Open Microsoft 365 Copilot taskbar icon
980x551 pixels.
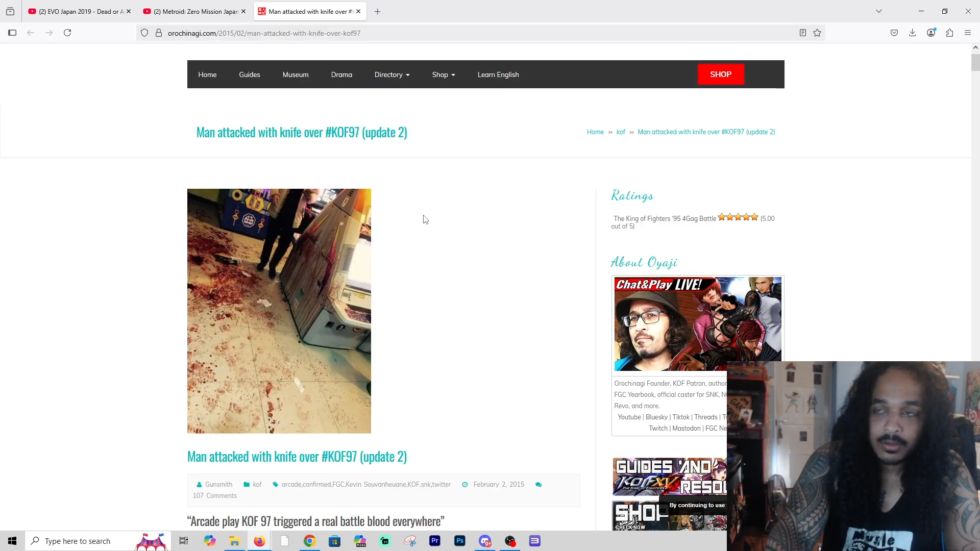[360, 541]
